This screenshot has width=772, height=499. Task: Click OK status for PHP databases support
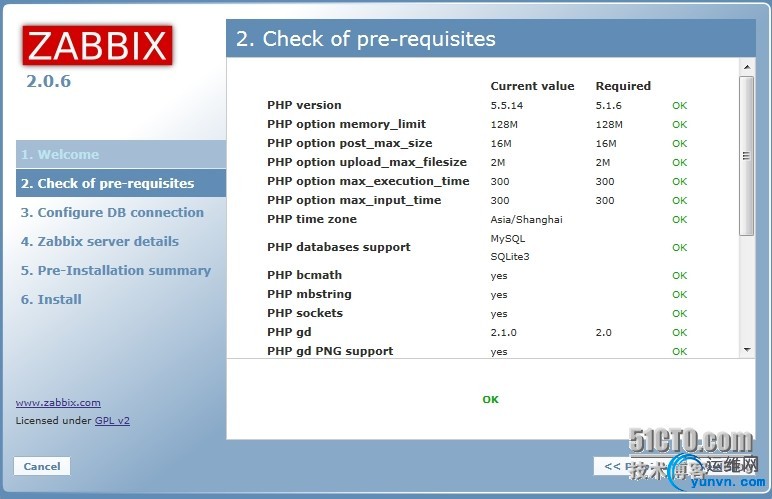(679, 248)
